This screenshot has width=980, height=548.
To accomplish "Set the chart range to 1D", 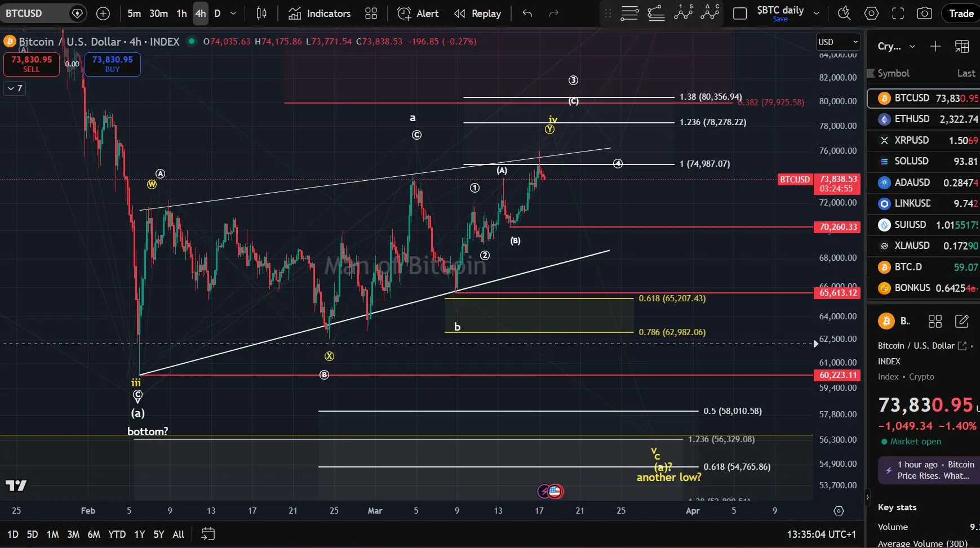I will (12, 534).
